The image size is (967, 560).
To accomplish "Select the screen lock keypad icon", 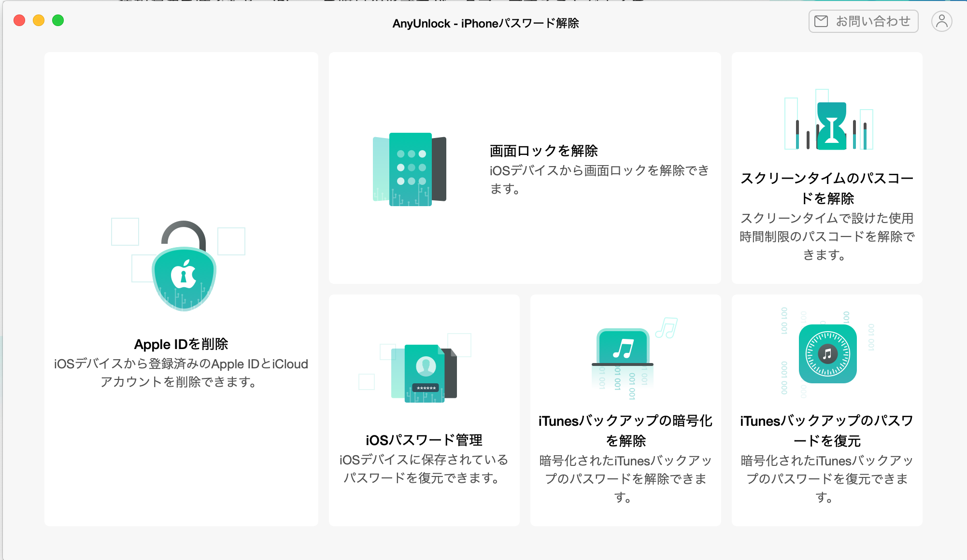I will 410,169.
